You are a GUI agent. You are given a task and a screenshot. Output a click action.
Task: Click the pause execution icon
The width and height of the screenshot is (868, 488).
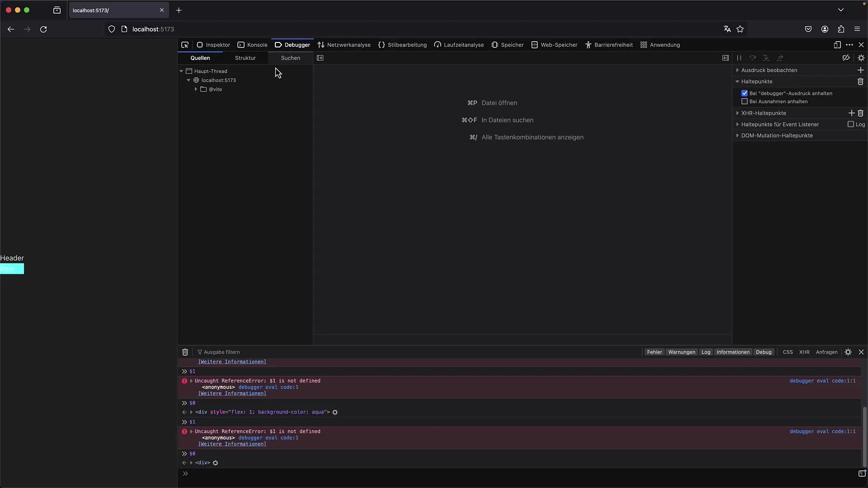(739, 58)
